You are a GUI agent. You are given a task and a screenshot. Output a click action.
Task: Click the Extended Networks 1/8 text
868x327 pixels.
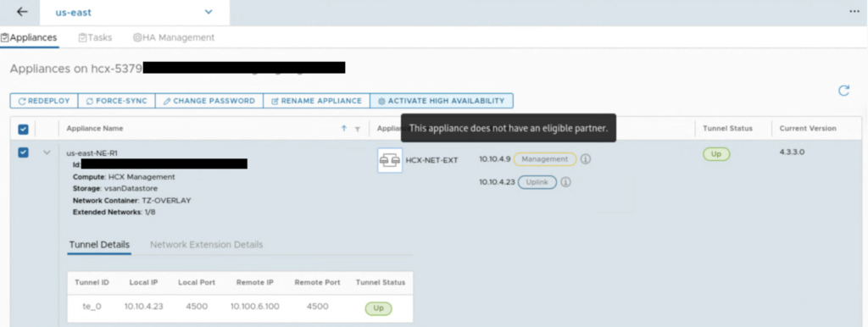point(114,212)
